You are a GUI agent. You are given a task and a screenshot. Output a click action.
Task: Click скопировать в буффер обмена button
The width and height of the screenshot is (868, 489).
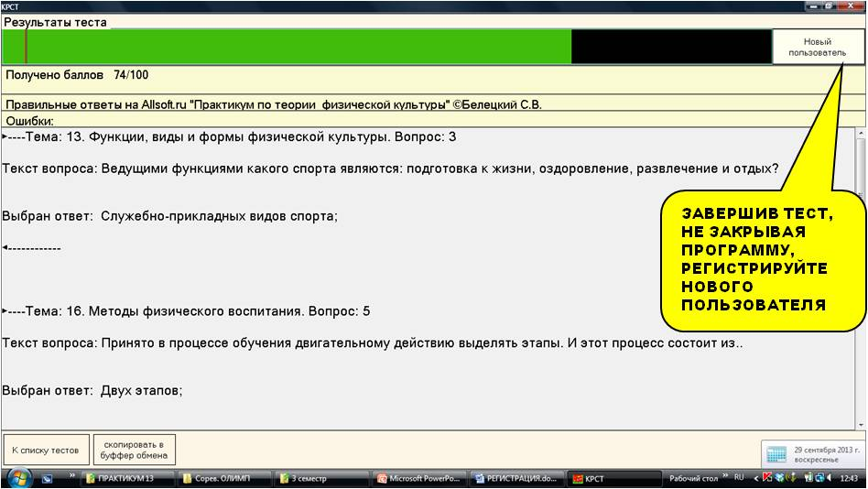pos(136,450)
